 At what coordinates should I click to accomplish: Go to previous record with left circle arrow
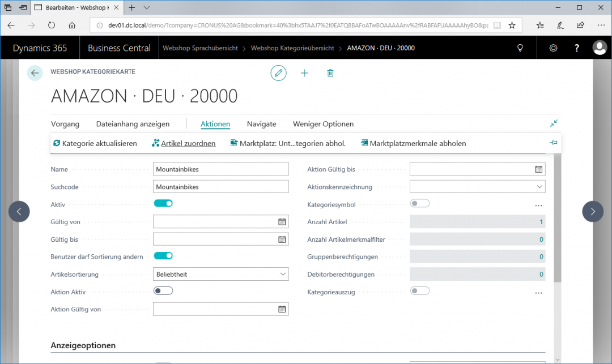point(19,211)
